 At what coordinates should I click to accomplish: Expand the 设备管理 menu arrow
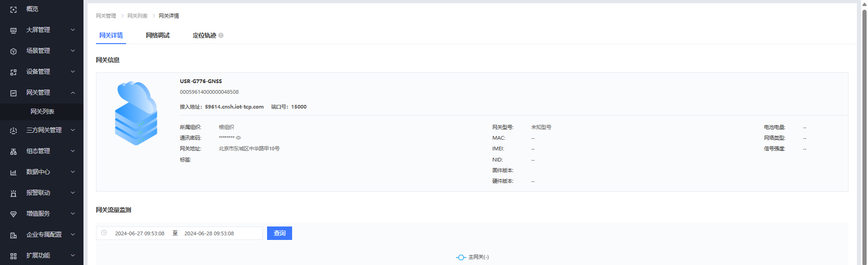[73, 71]
